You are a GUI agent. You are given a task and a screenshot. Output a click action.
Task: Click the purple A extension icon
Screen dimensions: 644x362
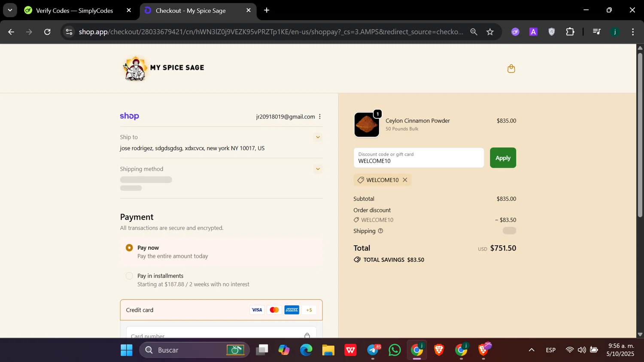pos(533,32)
